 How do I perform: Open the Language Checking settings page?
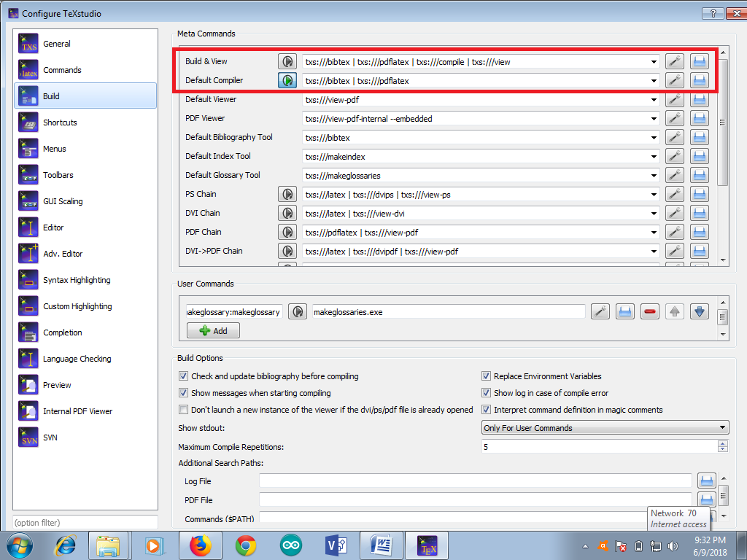(85, 359)
